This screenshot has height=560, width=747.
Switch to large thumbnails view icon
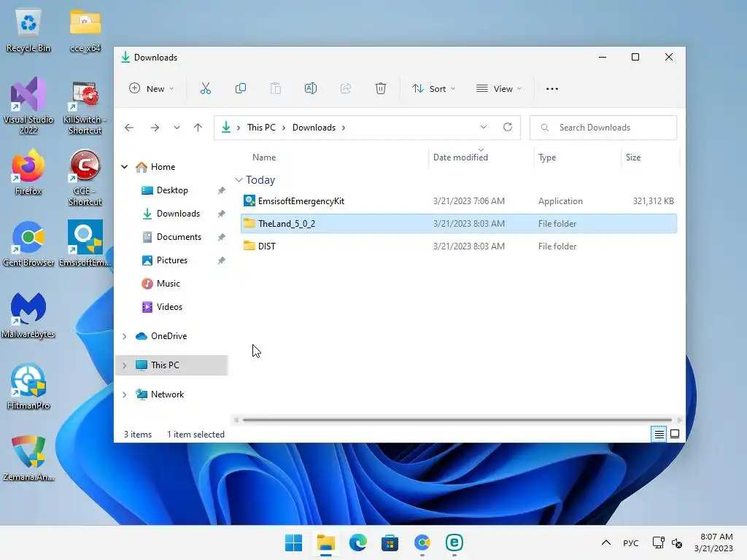tap(675, 434)
